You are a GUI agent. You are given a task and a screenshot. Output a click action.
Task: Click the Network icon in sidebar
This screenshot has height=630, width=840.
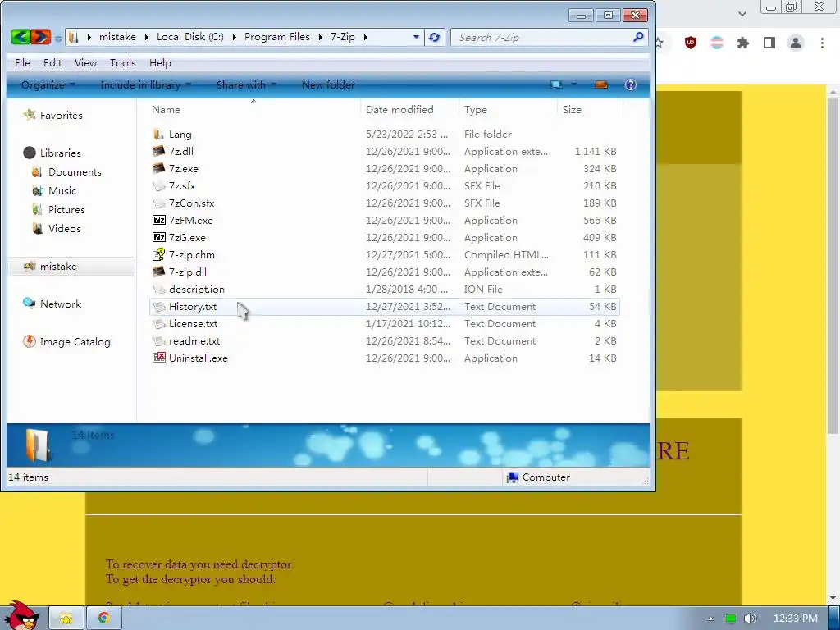(x=30, y=304)
